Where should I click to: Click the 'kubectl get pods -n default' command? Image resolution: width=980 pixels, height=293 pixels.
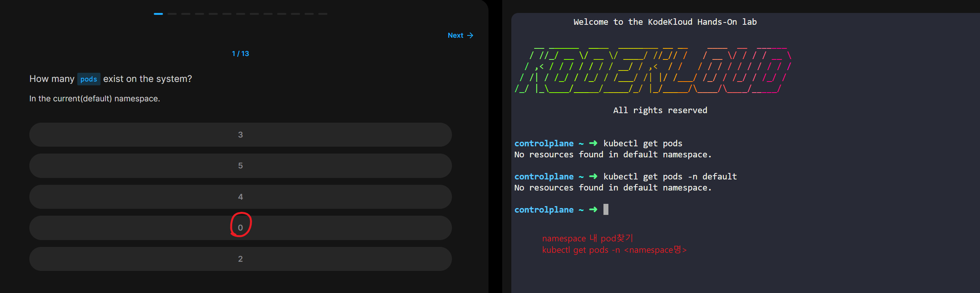point(670,176)
